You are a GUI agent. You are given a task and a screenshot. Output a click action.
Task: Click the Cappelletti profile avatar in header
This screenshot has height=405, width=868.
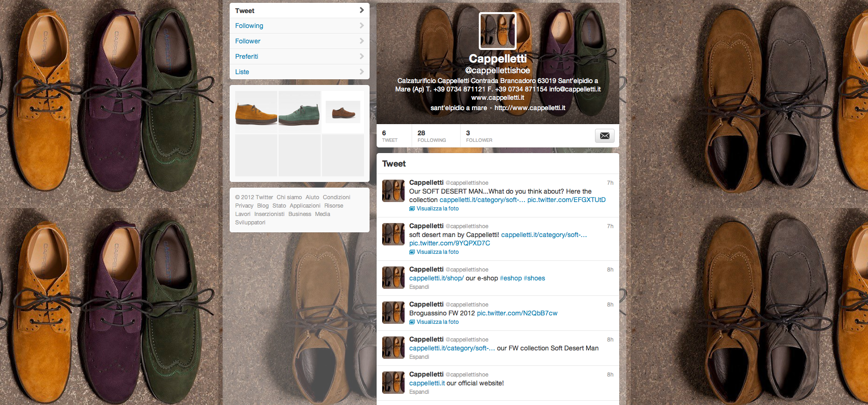point(497,31)
